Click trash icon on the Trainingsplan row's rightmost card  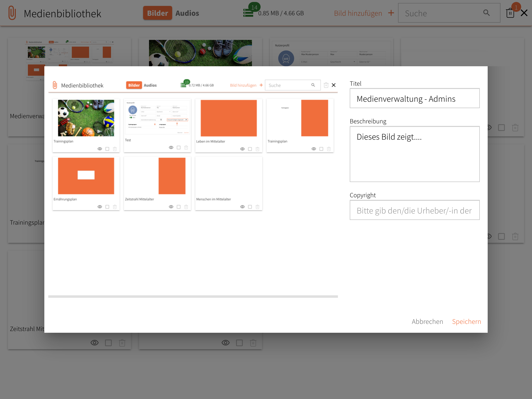515,236
